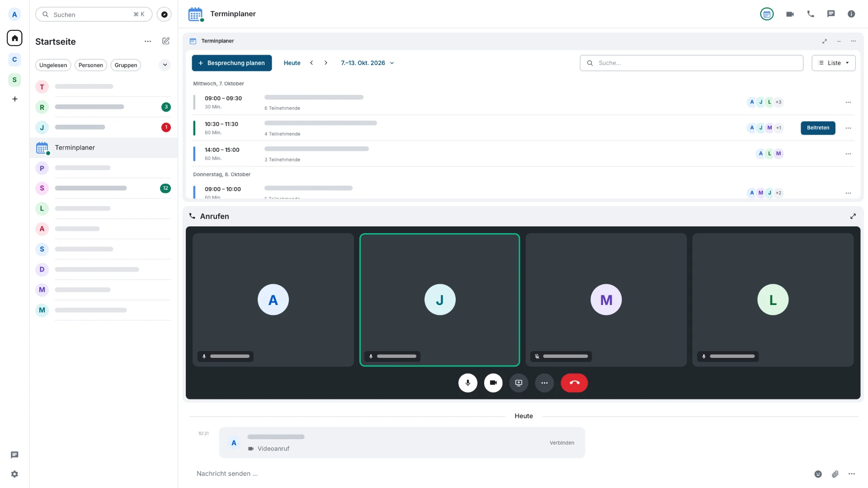The image size is (868, 488).
Task: Open the chat icon in the header
Action: (831, 14)
